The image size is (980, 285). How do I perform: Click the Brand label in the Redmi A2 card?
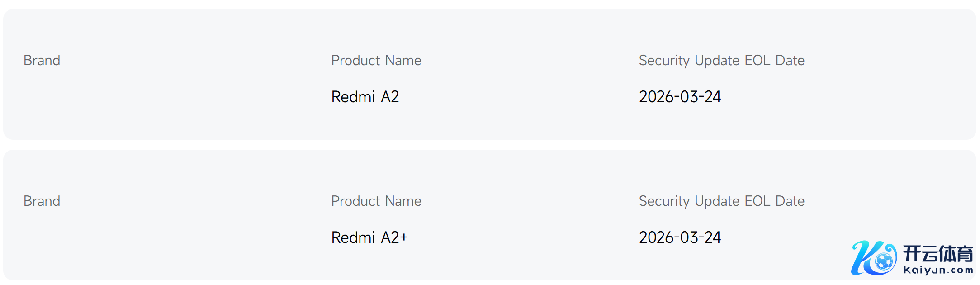42,61
